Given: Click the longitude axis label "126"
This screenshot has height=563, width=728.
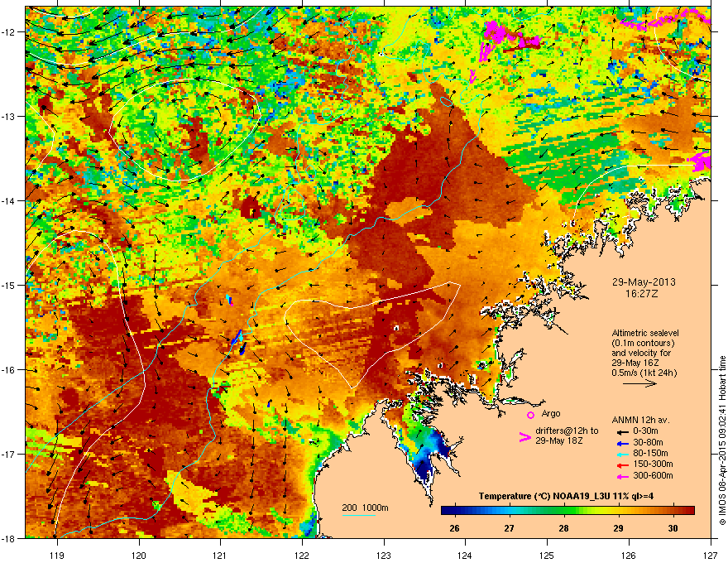Looking at the screenshot, I should point(629,555).
